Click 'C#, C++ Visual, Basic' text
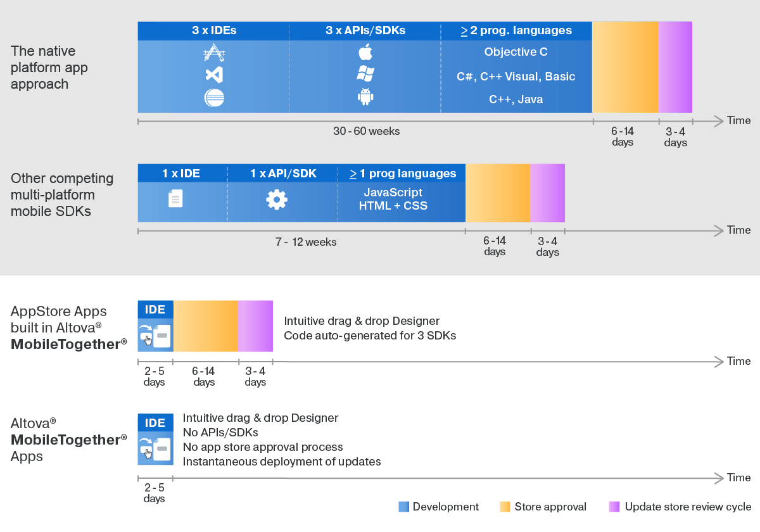Image resolution: width=760 pixels, height=532 pixels. coord(516,77)
